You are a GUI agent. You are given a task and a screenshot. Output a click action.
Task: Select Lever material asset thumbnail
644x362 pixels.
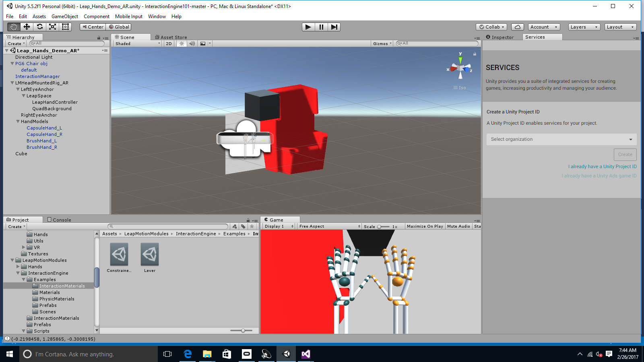[x=150, y=254]
